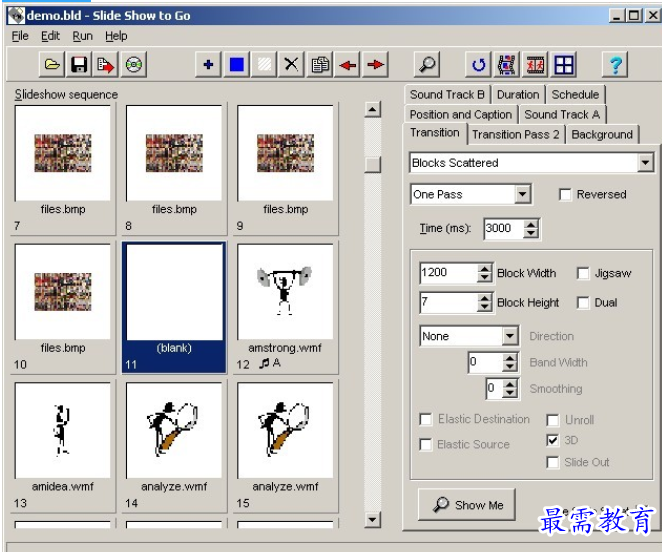Open the Direction None dropdown

[x=510, y=336]
